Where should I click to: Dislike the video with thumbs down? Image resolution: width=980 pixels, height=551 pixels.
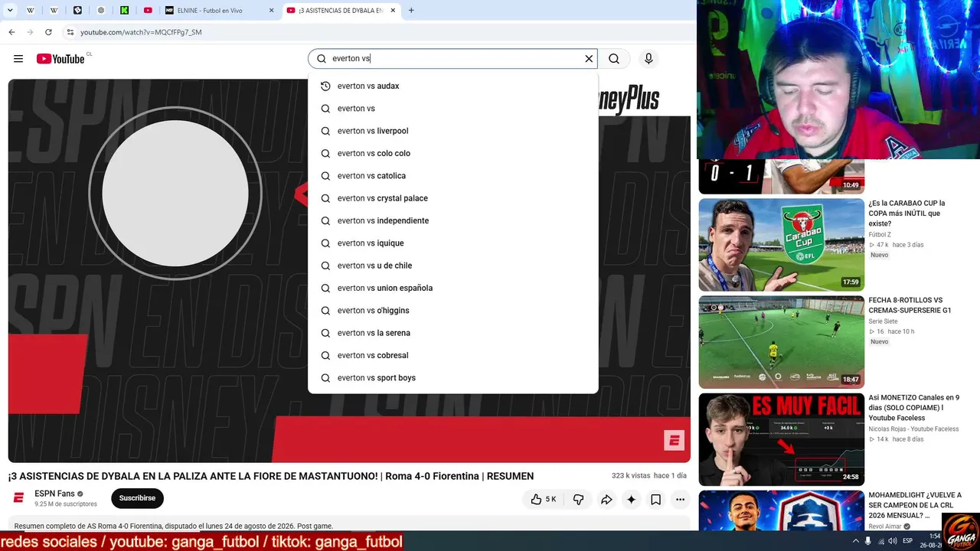click(x=579, y=500)
